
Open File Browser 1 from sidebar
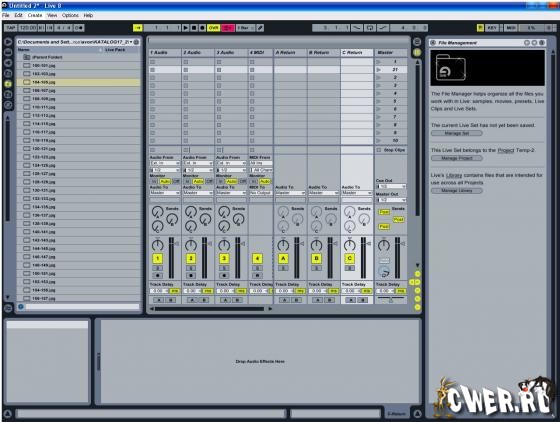(8, 84)
